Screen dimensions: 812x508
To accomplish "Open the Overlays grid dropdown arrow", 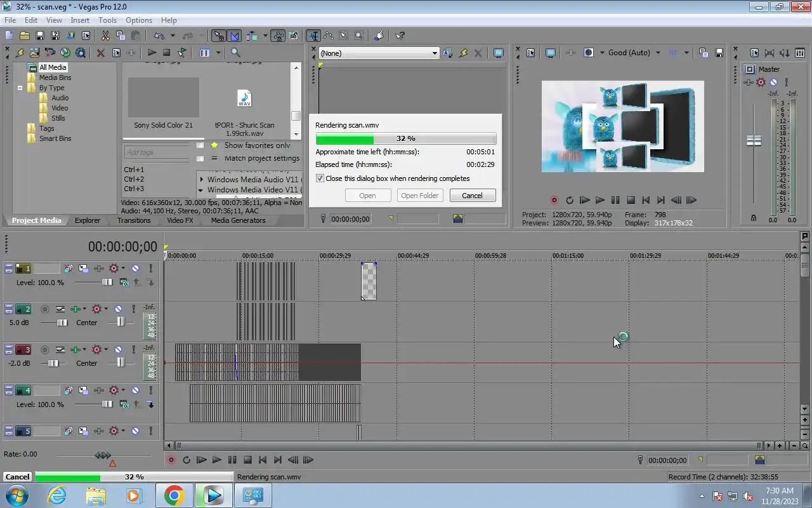I will (686, 53).
